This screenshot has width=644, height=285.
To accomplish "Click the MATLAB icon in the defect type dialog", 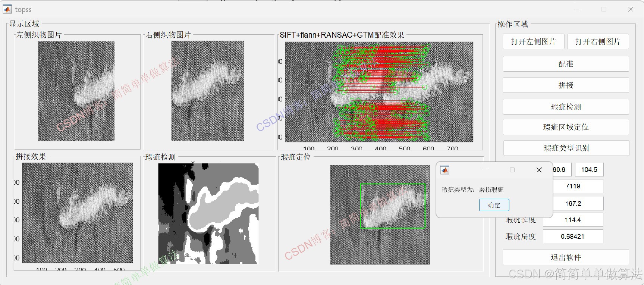I will pyautogui.click(x=444, y=170).
